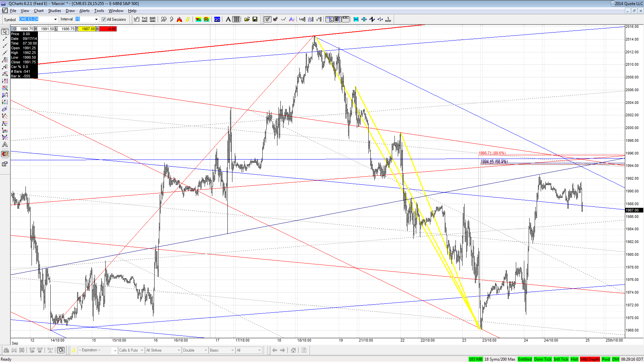Toggle the magnet snap tool
This screenshot has height=362, width=644.
(5, 154)
